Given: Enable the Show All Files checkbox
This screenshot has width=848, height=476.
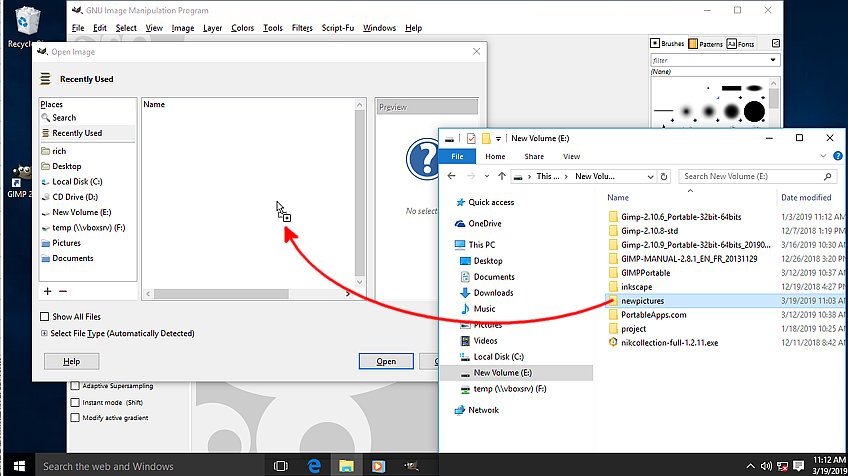Looking at the screenshot, I should point(44,316).
